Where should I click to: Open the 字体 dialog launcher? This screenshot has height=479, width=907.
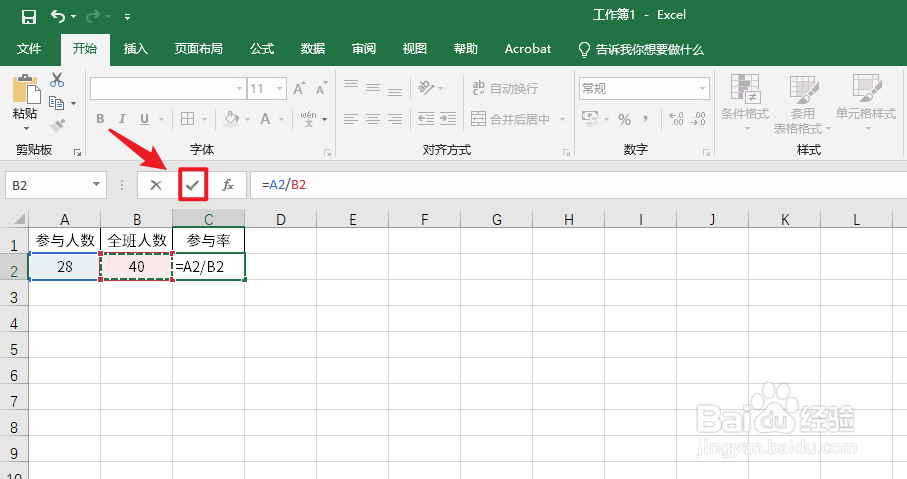tap(327, 152)
